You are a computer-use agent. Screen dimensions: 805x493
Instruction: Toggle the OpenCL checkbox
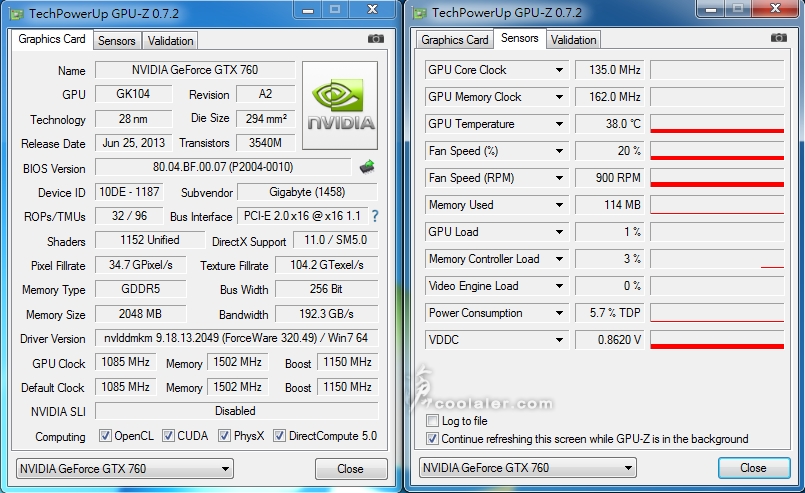pos(105,436)
